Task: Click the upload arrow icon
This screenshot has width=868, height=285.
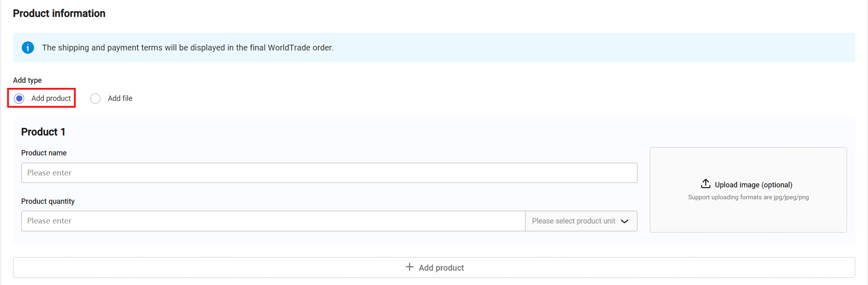Action: tap(706, 184)
